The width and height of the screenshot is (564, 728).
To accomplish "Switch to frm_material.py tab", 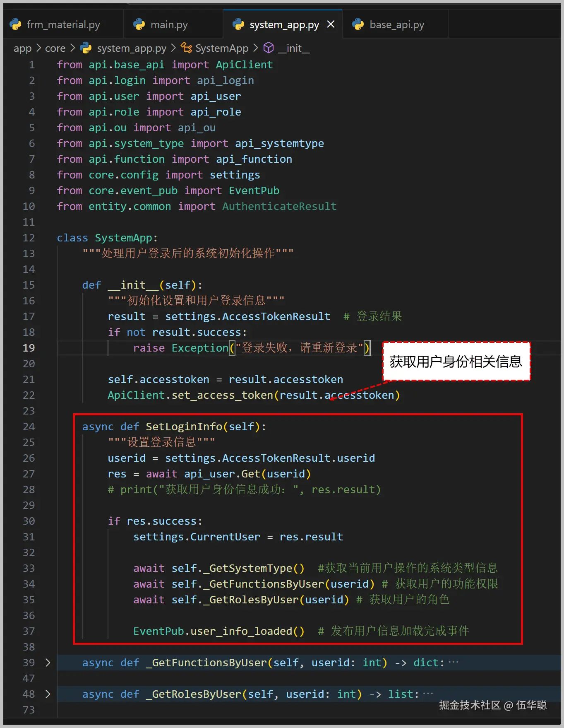I will 63,24.
